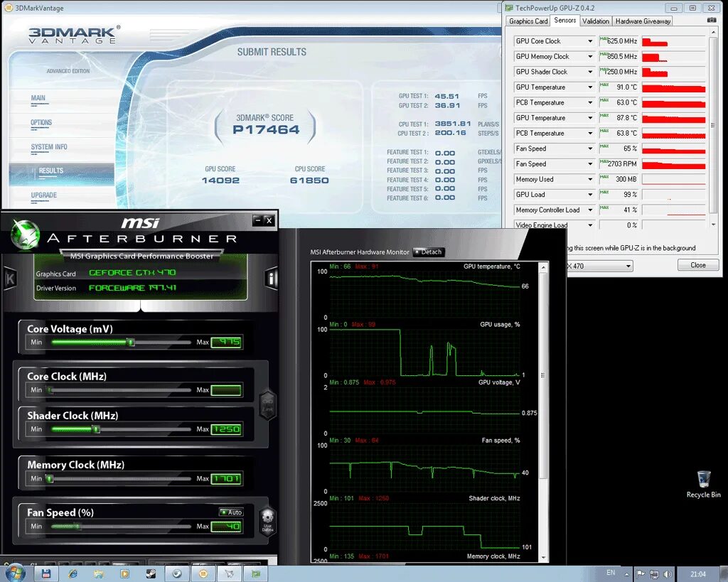Switch to the MSI Afterburner jet taskbar icon
Screen dimensions: 728x582
tap(230, 573)
